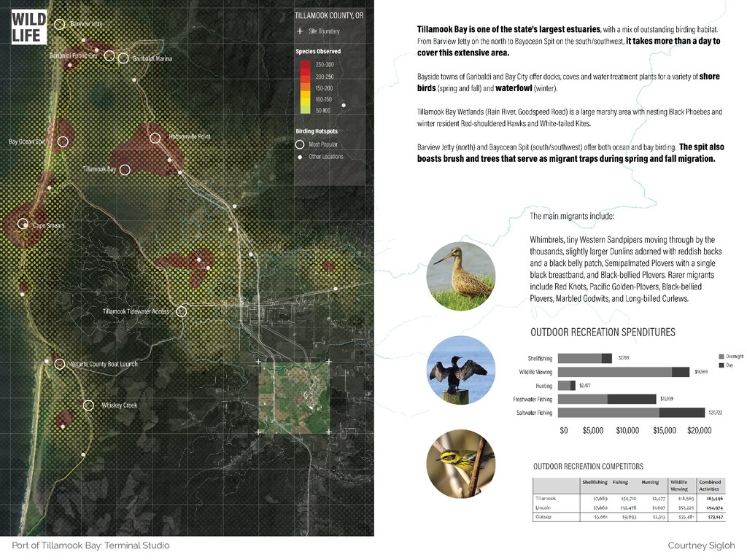Click the Site Boundary plus symbol in legend
This screenshot has width=747, height=560.
coord(300,31)
